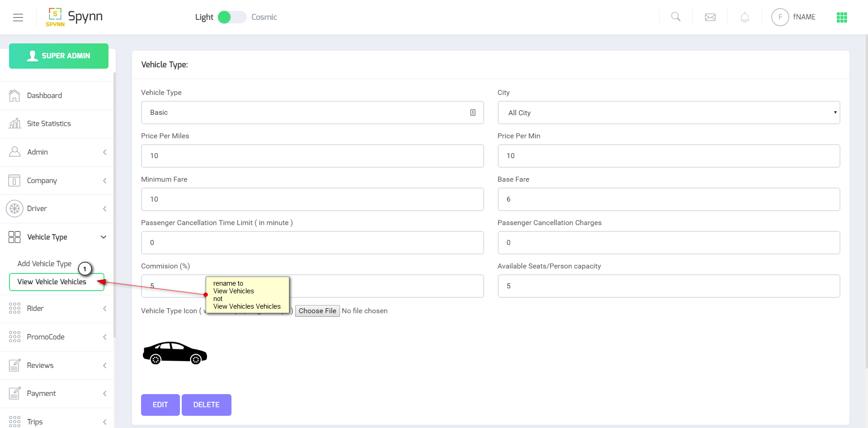Click the fNAME user avatar icon
This screenshot has height=428, width=868.
tap(780, 17)
